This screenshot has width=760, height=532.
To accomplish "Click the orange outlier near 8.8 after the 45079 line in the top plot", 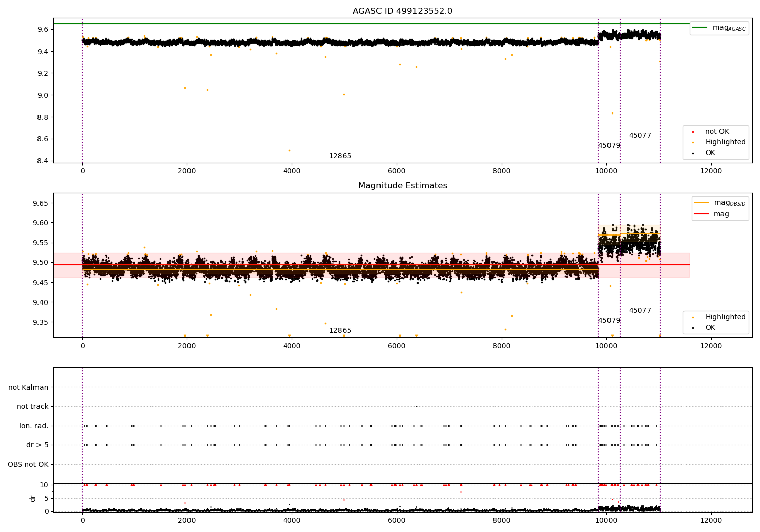I will 612,113.
